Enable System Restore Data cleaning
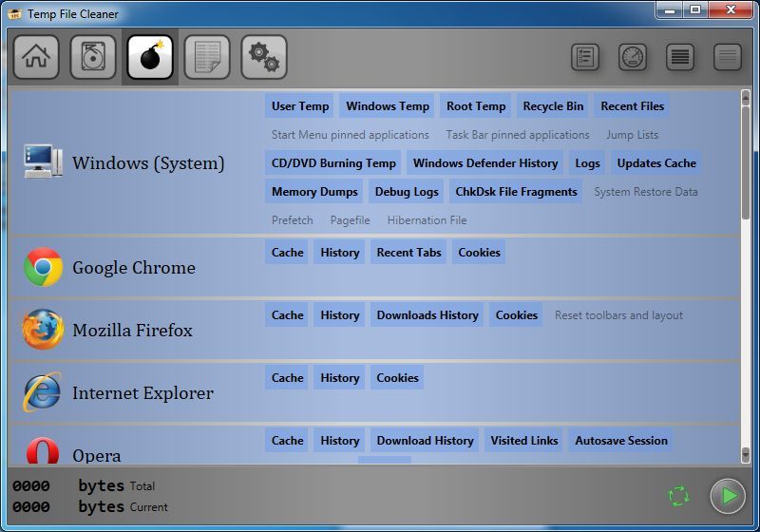Image resolution: width=760 pixels, height=532 pixels. (646, 192)
